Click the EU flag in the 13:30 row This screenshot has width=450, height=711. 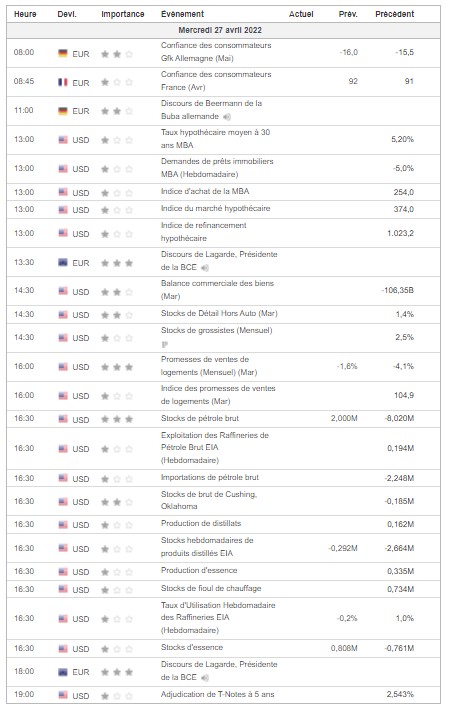(x=63, y=263)
